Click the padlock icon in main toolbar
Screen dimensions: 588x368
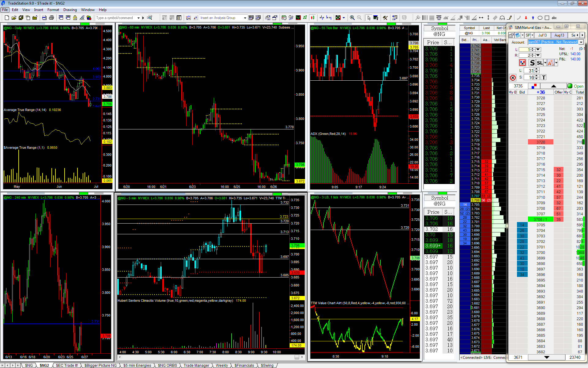(75, 18)
